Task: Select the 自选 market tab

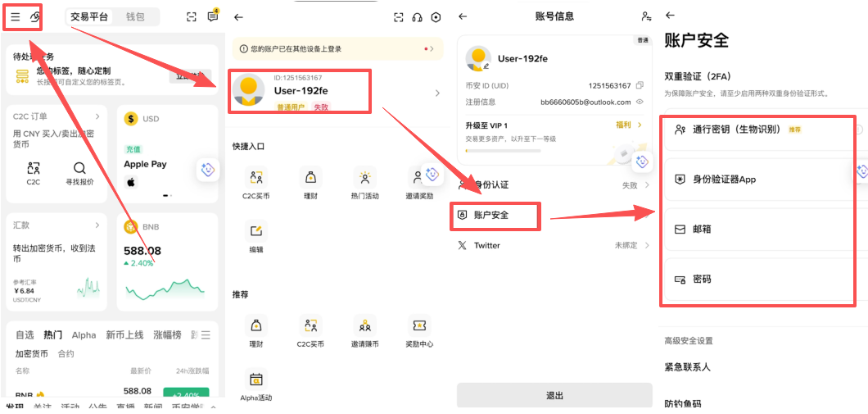Action: click(25, 334)
